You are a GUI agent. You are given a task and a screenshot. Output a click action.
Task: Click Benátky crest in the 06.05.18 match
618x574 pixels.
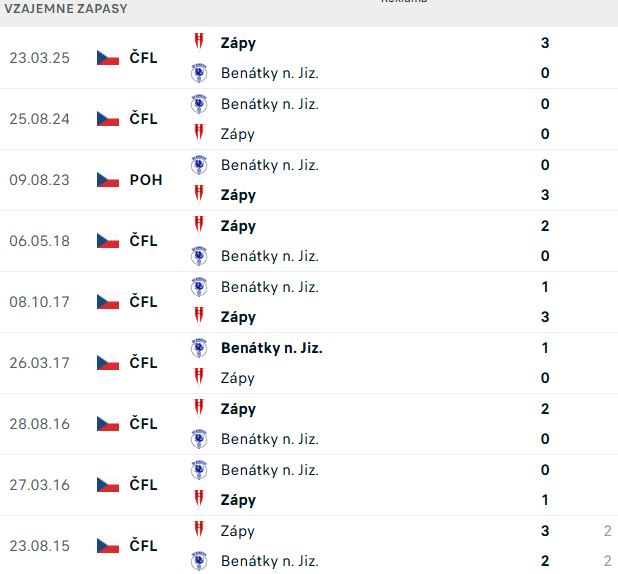point(199,256)
